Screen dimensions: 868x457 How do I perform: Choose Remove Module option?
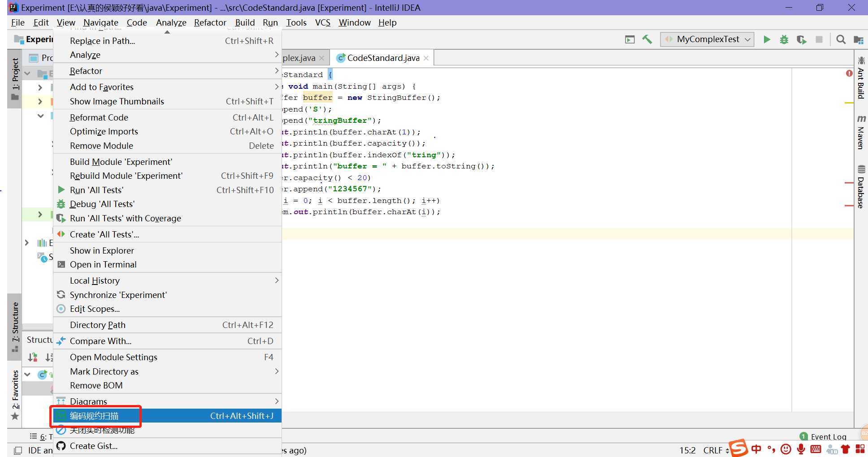tap(167, 146)
